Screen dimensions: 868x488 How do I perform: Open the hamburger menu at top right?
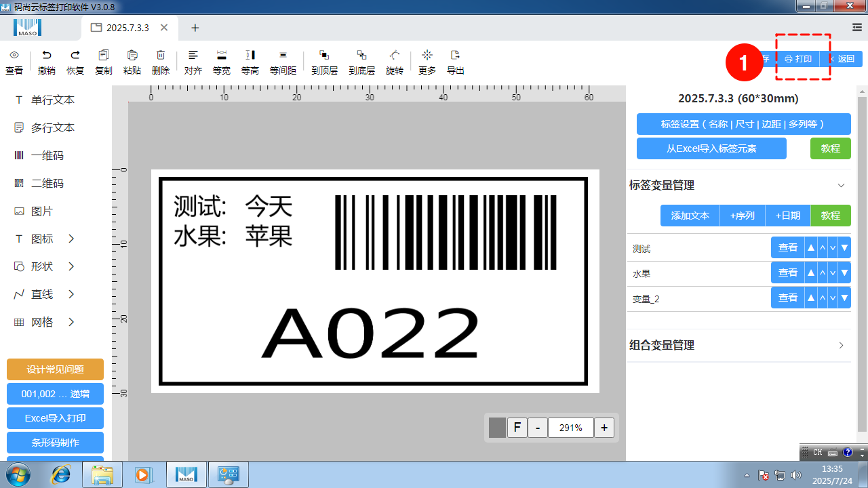click(857, 27)
